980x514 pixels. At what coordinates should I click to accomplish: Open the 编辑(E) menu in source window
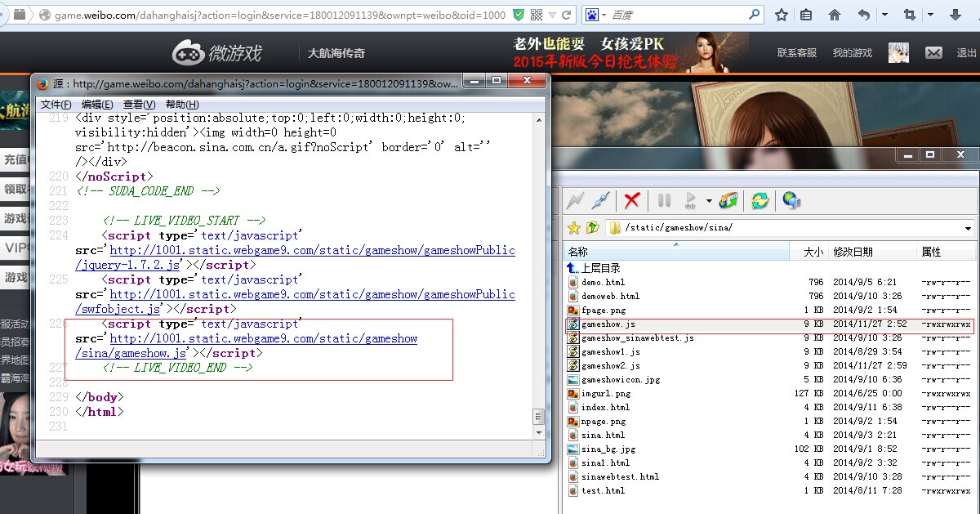coord(97,105)
